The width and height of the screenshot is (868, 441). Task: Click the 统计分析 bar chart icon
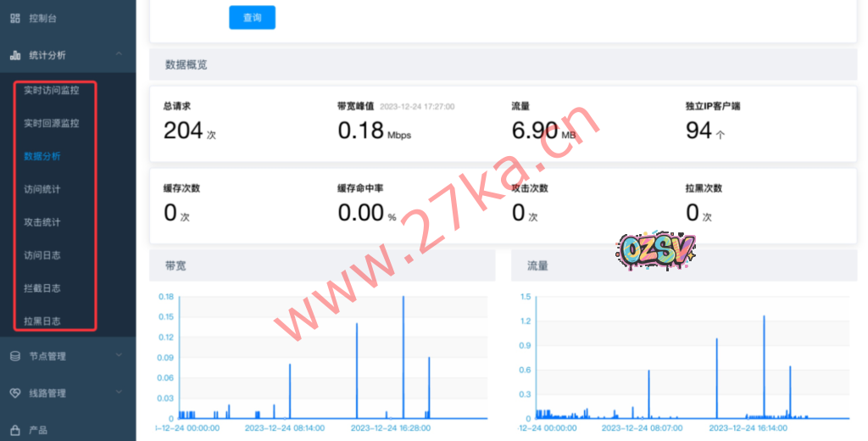pyautogui.click(x=14, y=55)
